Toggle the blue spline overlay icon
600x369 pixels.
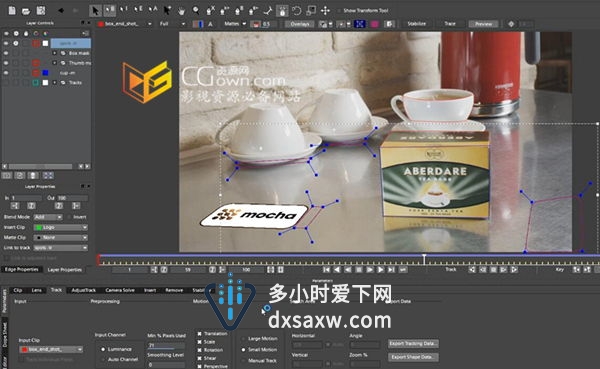point(359,24)
